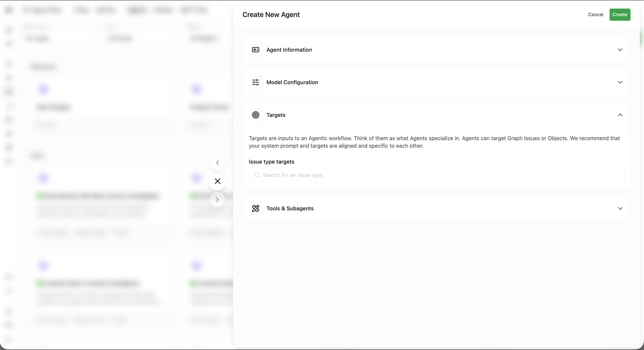Expand the Tools & Subagents section chevron
Image resolution: width=644 pixels, height=350 pixels.
(x=620, y=208)
